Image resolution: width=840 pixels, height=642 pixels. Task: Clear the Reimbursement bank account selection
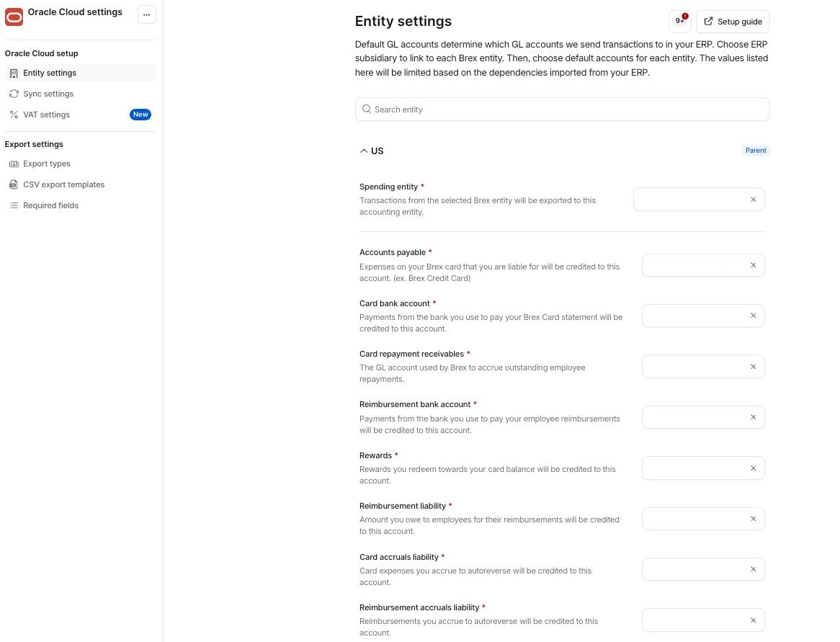coord(754,417)
